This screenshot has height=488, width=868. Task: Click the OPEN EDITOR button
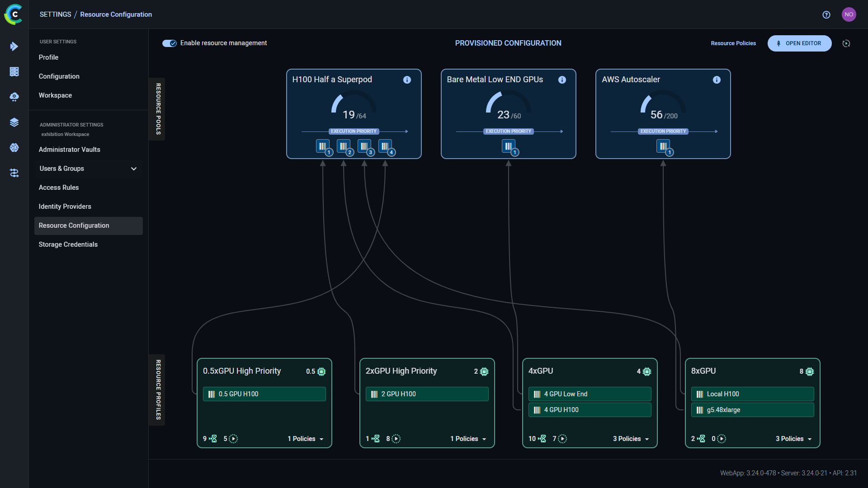click(x=799, y=43)
